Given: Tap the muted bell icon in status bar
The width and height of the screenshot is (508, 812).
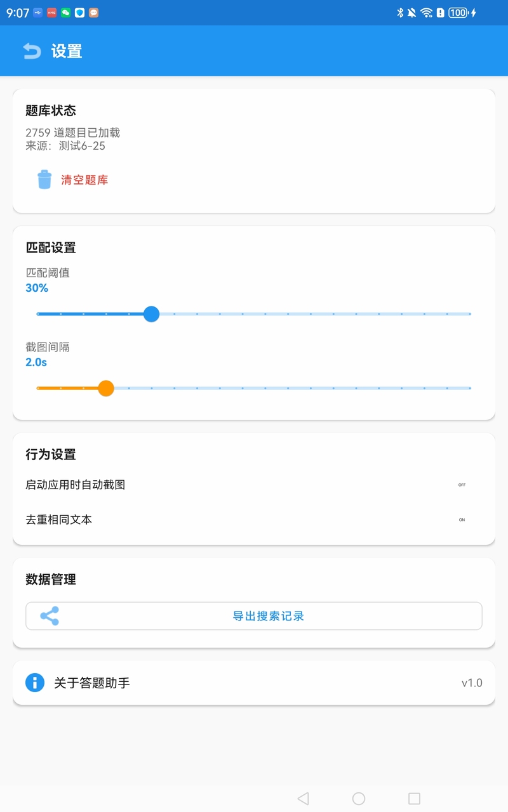Looking at the screenshot, I should tap(412, 13).
